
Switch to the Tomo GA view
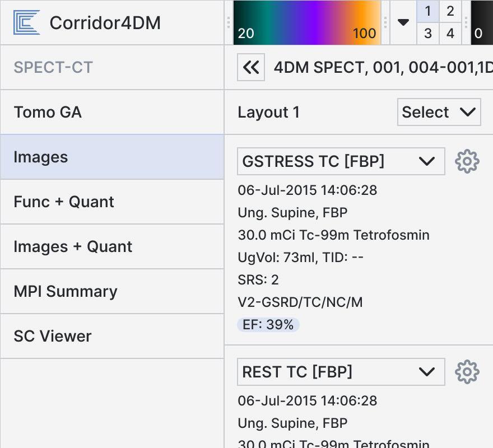(112, 112)
